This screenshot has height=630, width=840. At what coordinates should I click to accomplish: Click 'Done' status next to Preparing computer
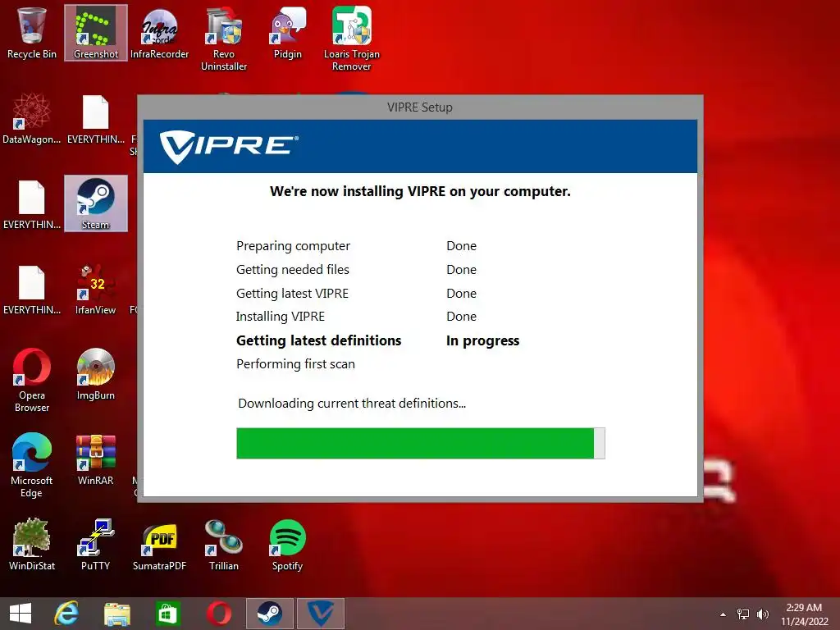point(461,246)
